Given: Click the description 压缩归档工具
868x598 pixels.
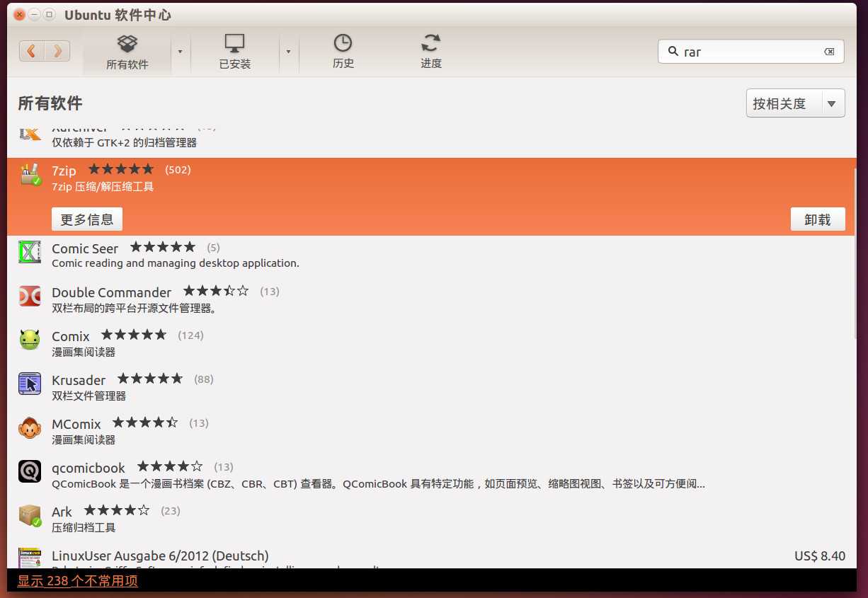Looking at the screenshot, I should click(84, 527).
